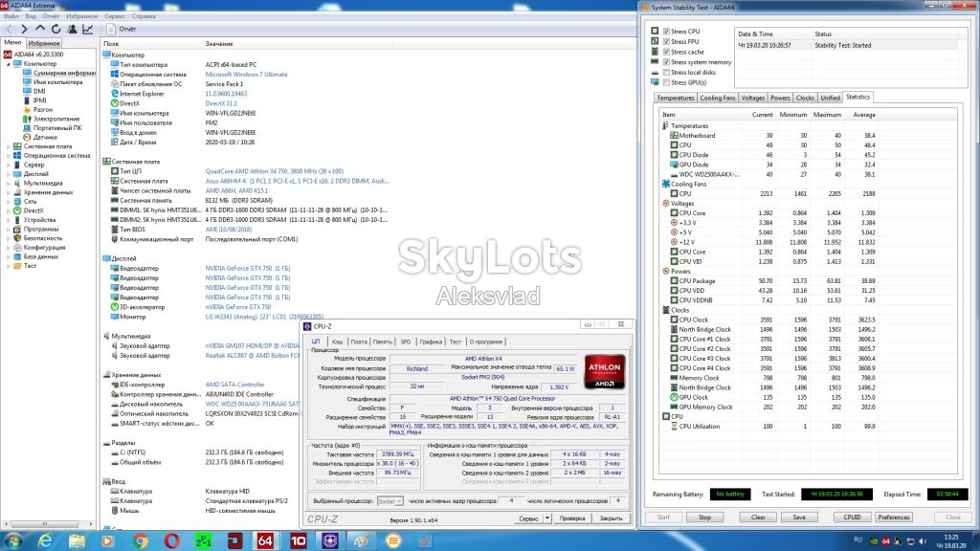
Task: Open the Сервис menu in AIDA64
Action: click(x=115, y=16)
